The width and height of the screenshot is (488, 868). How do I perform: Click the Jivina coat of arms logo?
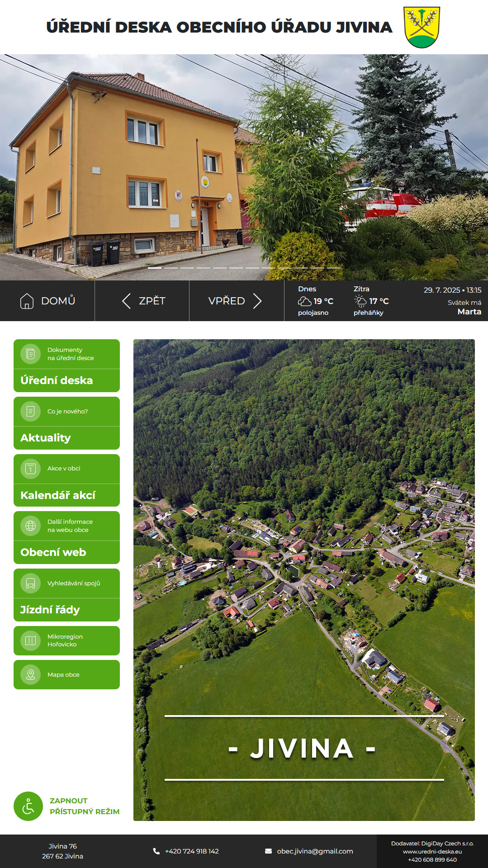tap(422, 27)
